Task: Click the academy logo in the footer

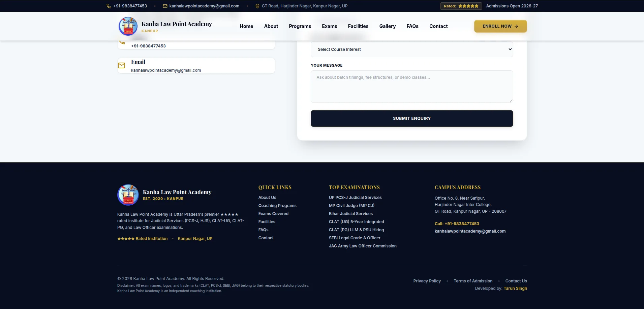Action: click(128, 195)
